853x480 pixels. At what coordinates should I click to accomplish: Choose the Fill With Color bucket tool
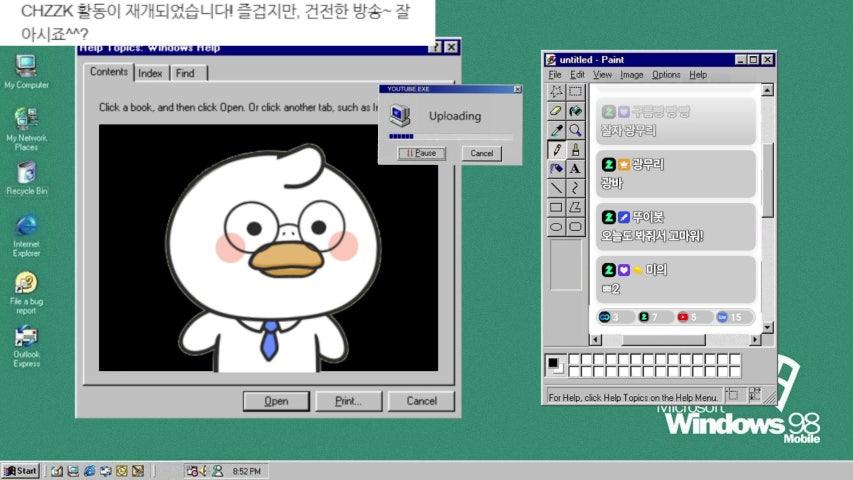pyautogui.click(x=575, y=111)
